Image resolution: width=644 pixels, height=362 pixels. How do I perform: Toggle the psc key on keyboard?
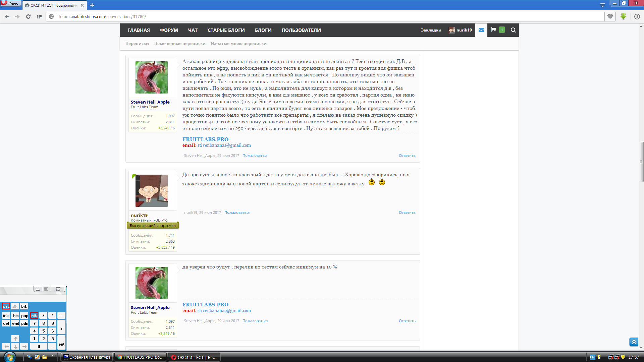coord(6,306)
